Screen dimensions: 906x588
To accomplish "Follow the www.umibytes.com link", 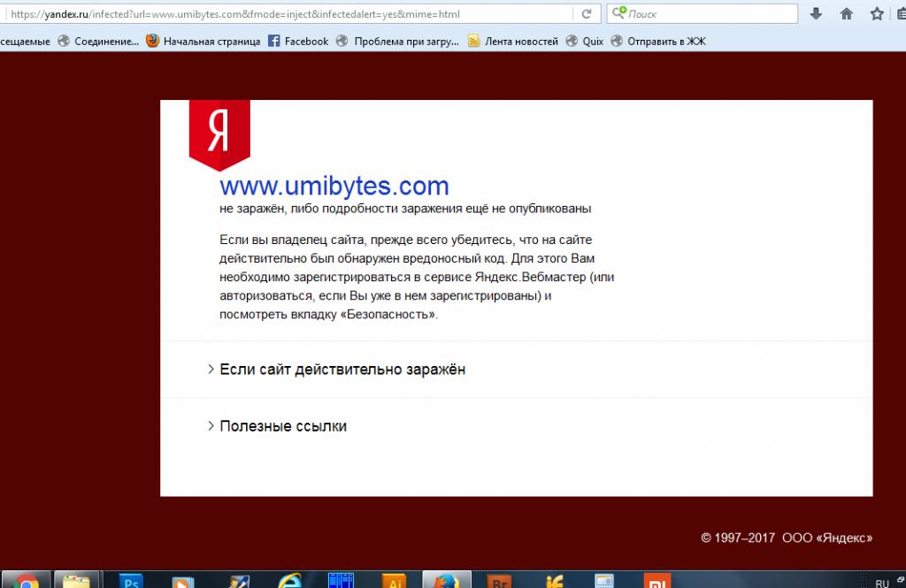I will [334, 186].
